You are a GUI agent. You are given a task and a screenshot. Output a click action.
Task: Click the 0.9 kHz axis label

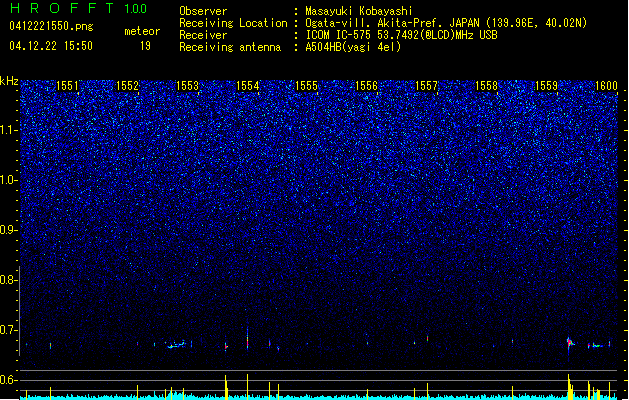[9, 230]
